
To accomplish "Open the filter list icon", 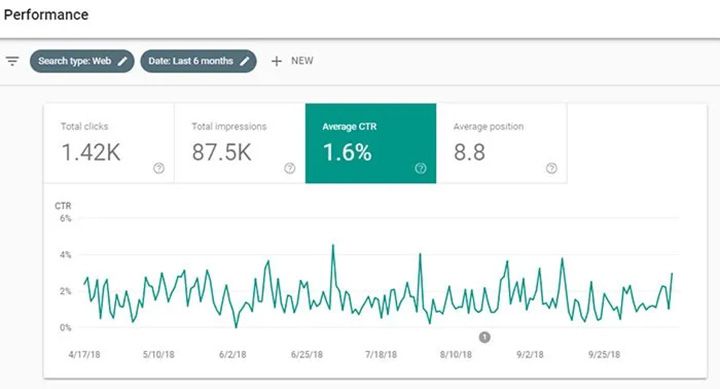I will [x=12, y=61].
